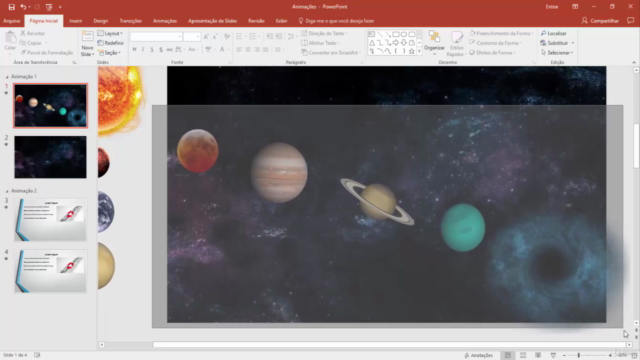Image resolution: width=640 pixels, height=360 pixels.
Task: Click Entrar to sign in
Action: point(552,7)
